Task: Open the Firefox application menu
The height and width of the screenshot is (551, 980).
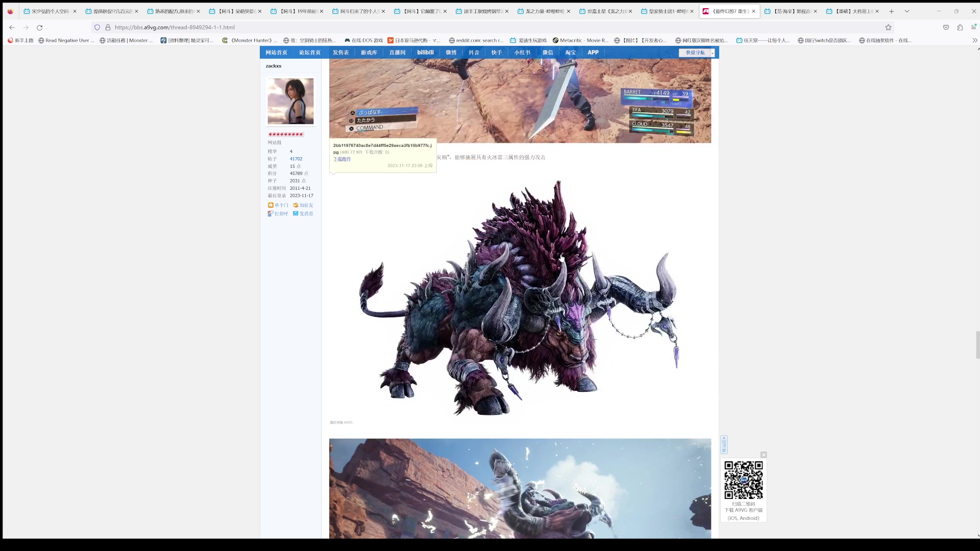Action: coord(973,28)
